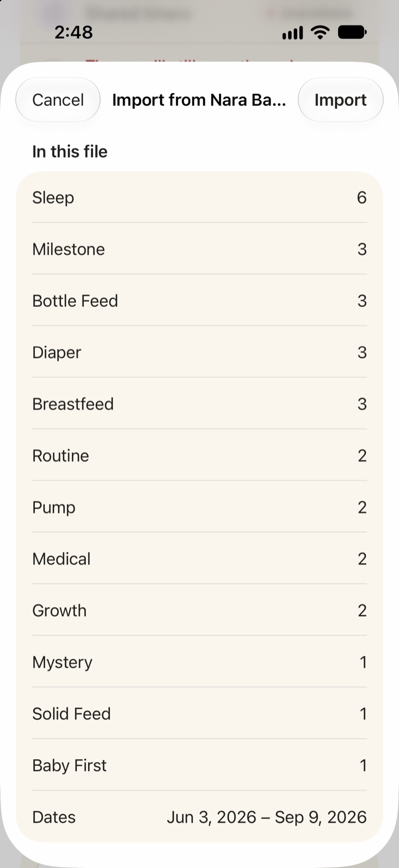Tap the Import from Nara Ba... title

pyautogui.click(x=199, y=100)
